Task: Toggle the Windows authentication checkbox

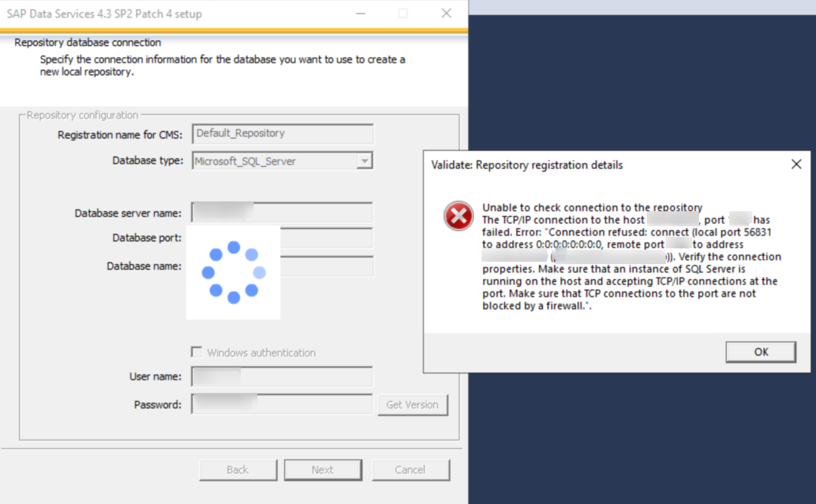Action: pos(197,352)
